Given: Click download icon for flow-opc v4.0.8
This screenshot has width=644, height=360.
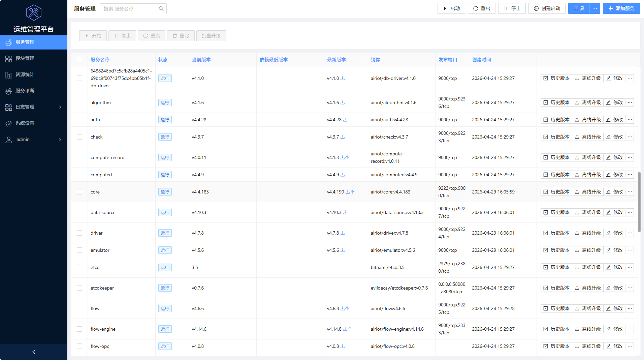Looking at the screenshot, I should pos(343,346).
